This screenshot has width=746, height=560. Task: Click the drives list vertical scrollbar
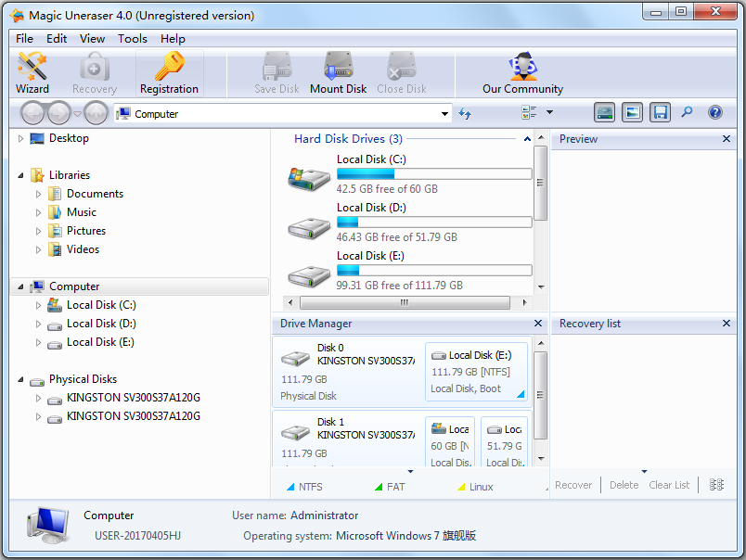pyautogui.click(x=540, y=183)
